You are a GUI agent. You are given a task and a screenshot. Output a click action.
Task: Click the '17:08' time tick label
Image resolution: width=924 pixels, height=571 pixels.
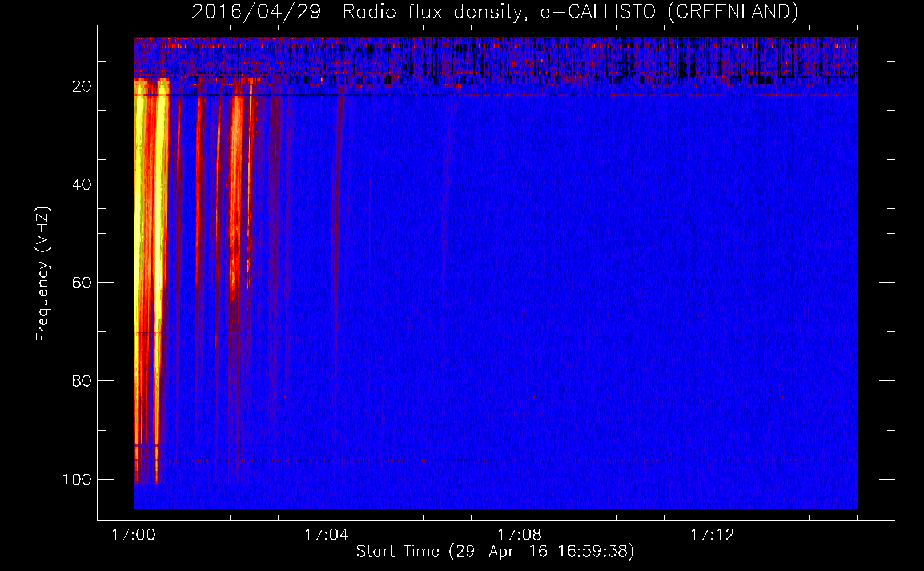click(x=519, y=535)
